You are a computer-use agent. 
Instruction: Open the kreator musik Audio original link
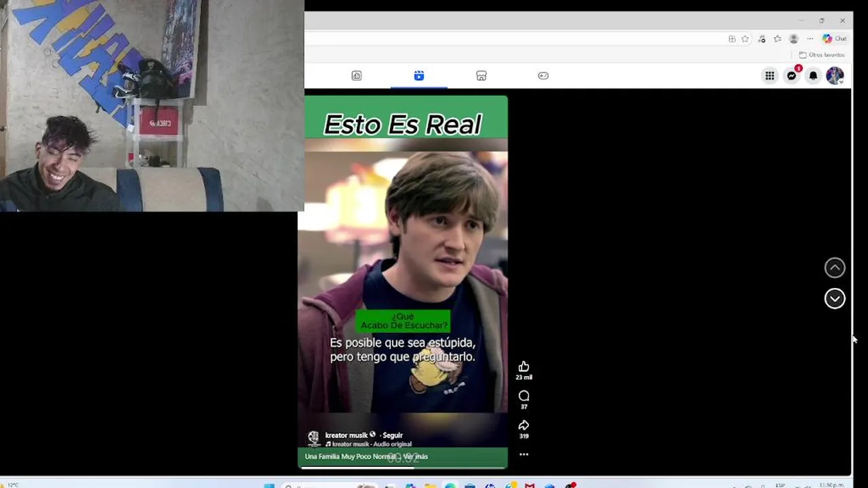(372, 444)
